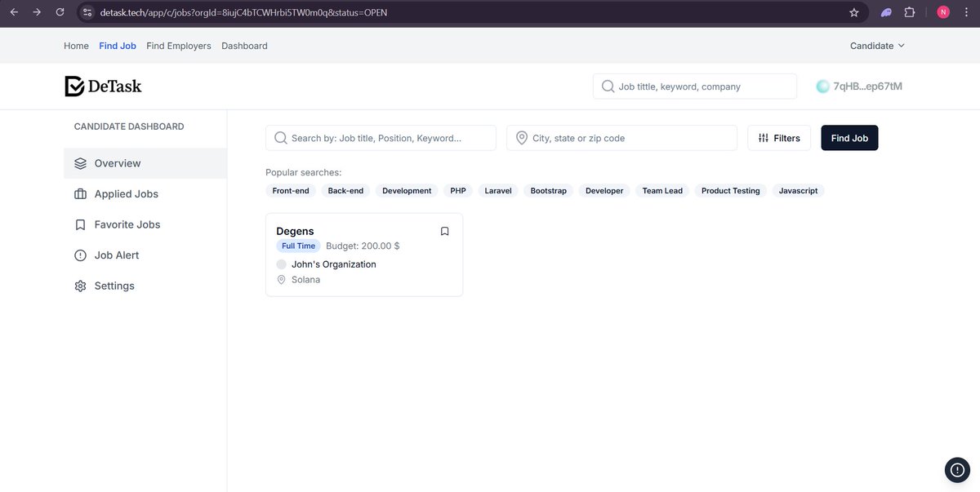
Task: Click the browser forward arrow
Action: click(x=37, y=12)
